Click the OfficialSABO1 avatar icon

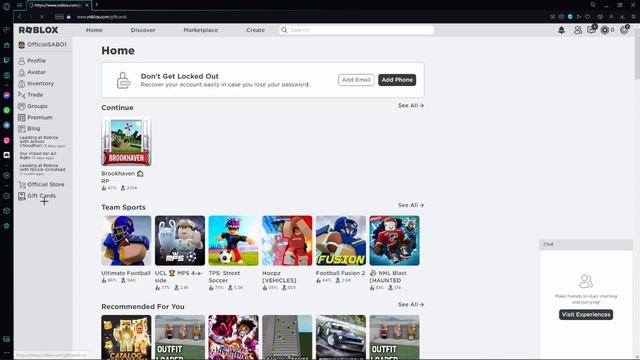pos(22,45)
